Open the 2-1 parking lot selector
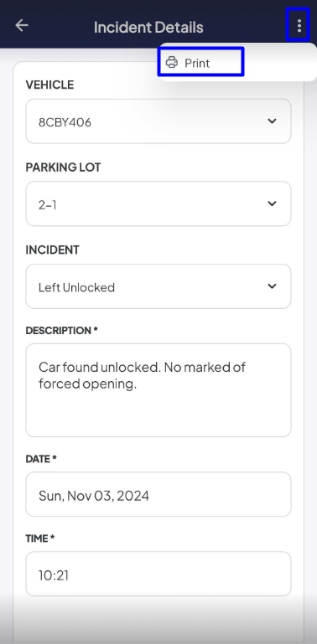This screenshot has width=317, height=644. point(158,204)
